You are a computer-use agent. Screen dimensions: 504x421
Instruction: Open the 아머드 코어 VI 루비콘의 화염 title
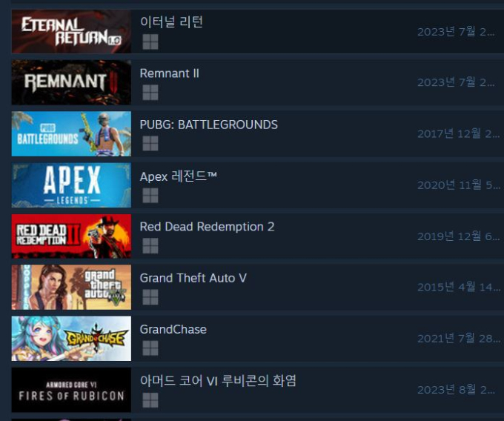(x=218, y=381)
